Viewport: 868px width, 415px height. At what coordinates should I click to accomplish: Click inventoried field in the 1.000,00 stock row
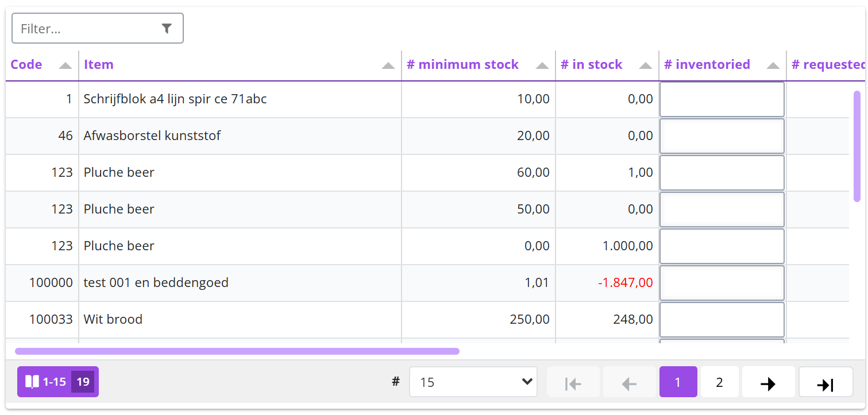coord(722,246)
